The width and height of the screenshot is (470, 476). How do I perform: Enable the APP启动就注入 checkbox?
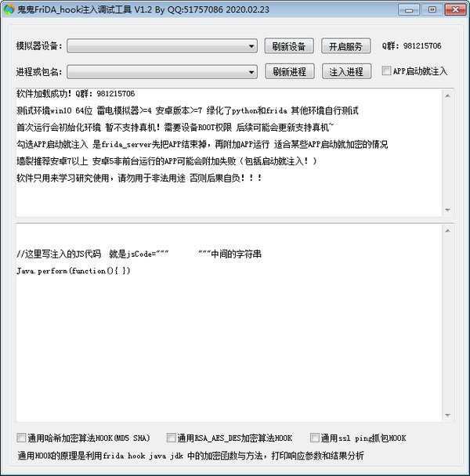click(x=386, y=71)
